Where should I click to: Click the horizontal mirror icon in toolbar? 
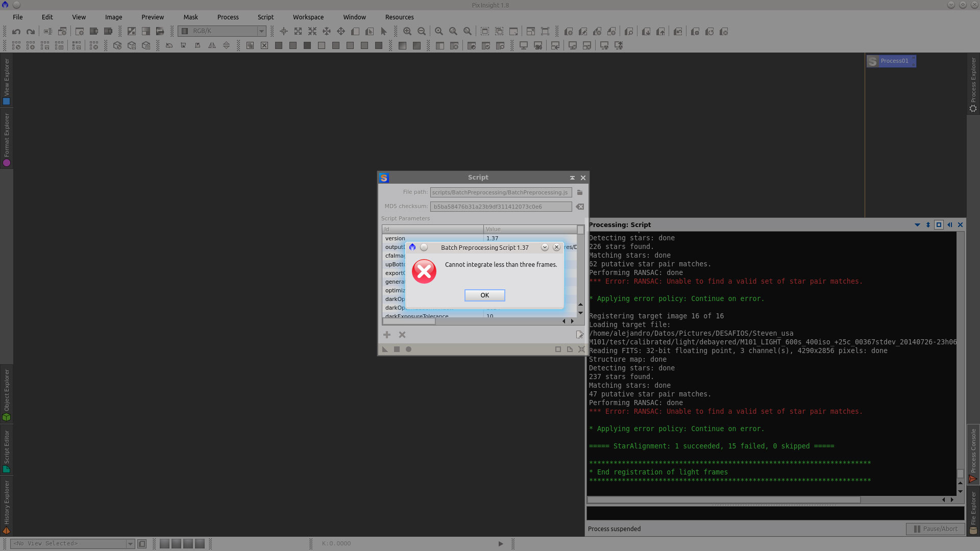point(212,46)
